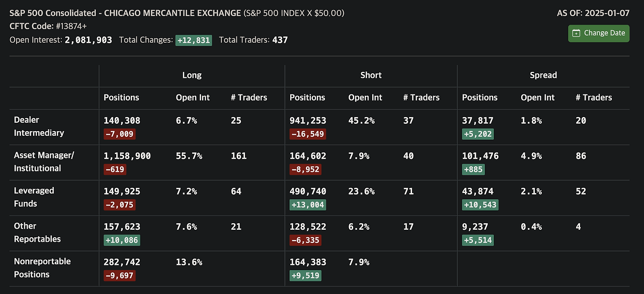Screen dimensions: 644x294
Task: Click the Dealer Intermediary row label
Action: [39, 126]
